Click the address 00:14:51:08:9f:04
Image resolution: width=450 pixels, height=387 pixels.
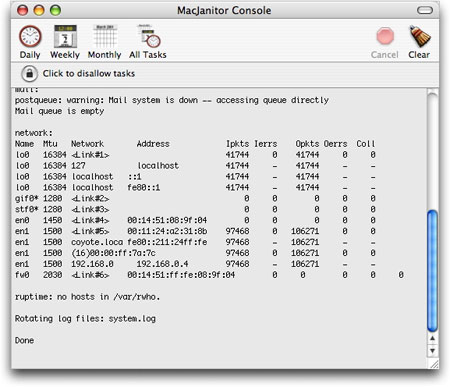[167, 220]
